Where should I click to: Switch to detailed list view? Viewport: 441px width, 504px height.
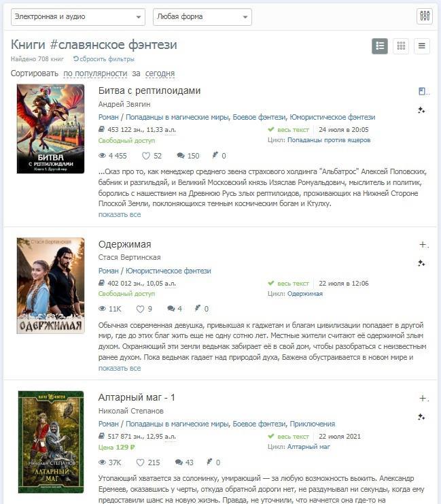380,46
